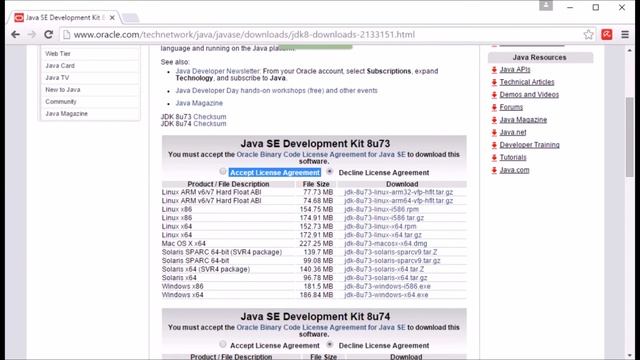Select the Java SE Development Kit tab

pos(64,18)
